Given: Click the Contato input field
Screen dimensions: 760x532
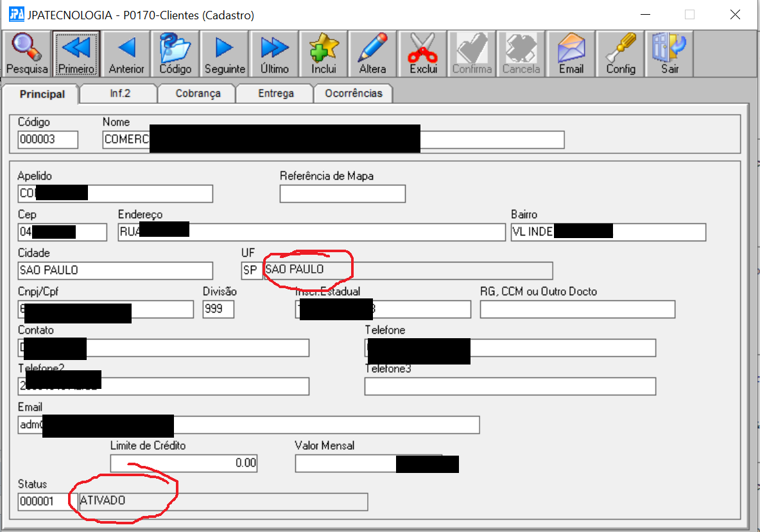Looking at the screenshot, I should pos(163,348).
